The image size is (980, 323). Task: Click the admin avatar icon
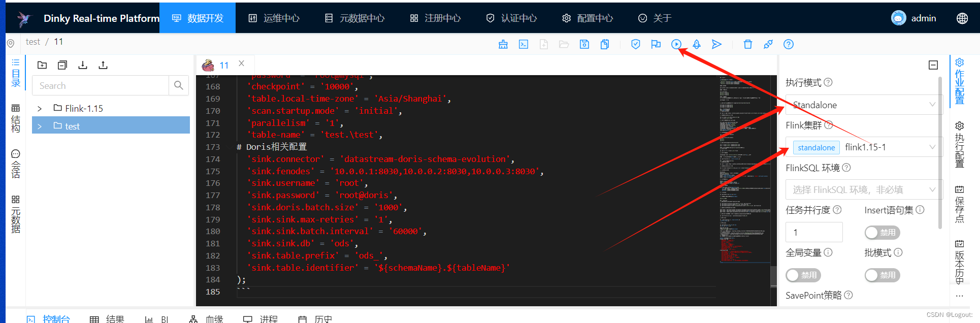[x=899, y=18]
